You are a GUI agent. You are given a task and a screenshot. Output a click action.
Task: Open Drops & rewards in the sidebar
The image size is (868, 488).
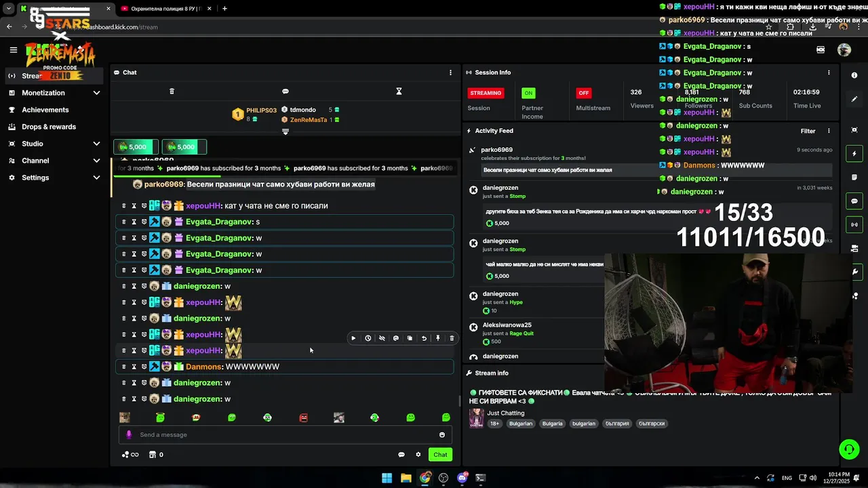pyautogui.click(x=49, y=127)
